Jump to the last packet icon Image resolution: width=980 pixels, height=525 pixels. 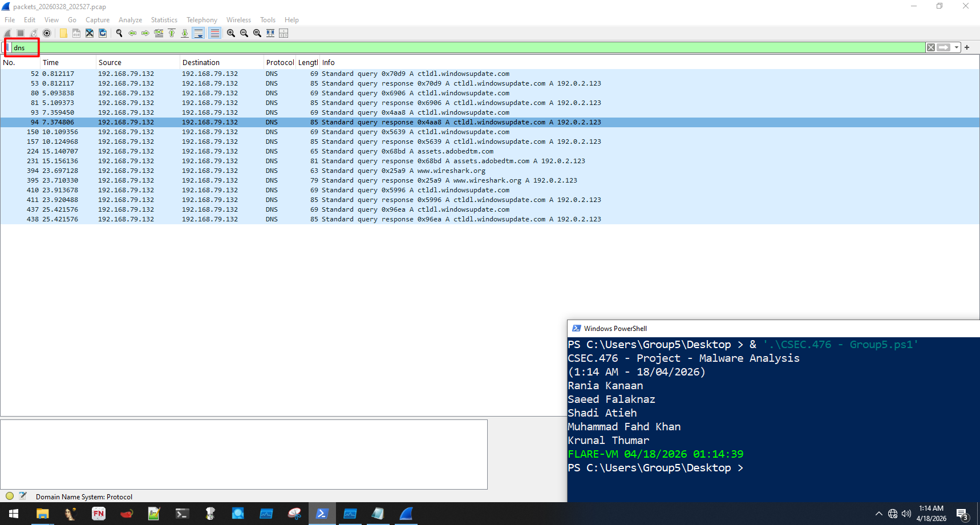click(x=185, y=33)
